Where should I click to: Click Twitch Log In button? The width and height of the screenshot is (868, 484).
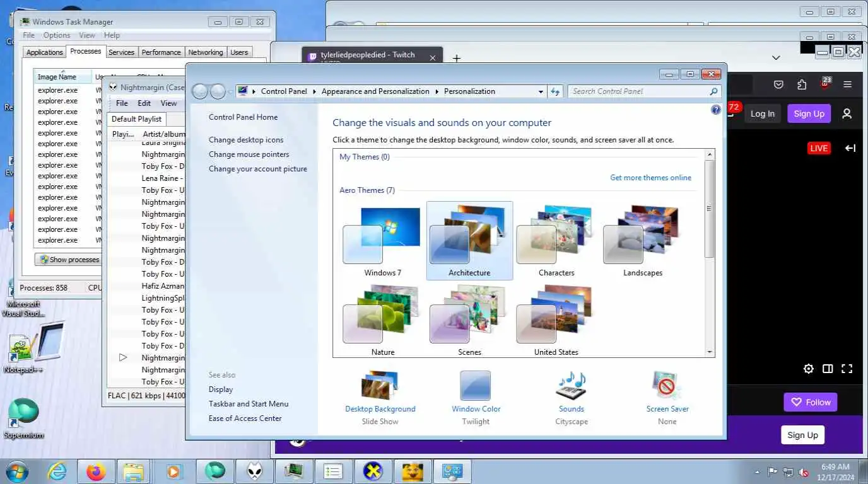pyautogui.click(x=762, y=113)
